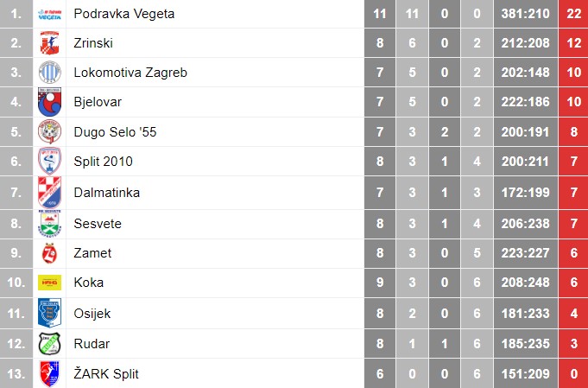Image resolution: width=588 pixels, height=388 pixels.
Task: Click the Lokomotiva Zagreb club logo
Action: click(x=49, y=73)
